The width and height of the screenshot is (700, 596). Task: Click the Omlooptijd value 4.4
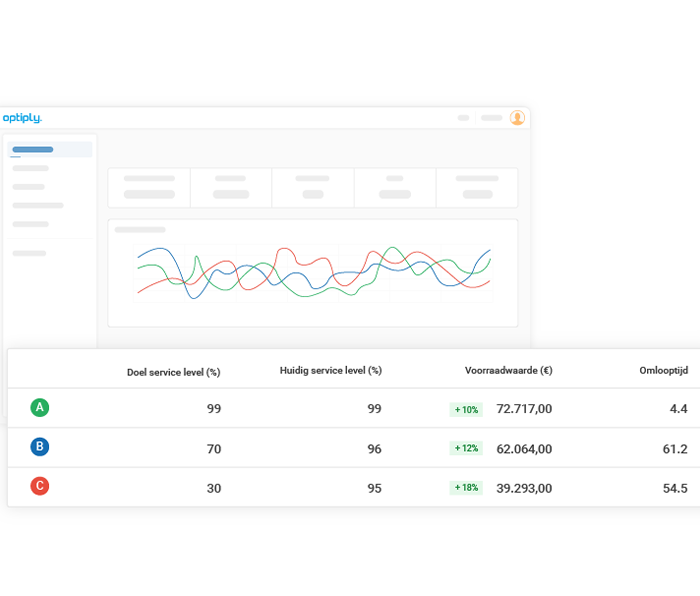coord(679,409)
